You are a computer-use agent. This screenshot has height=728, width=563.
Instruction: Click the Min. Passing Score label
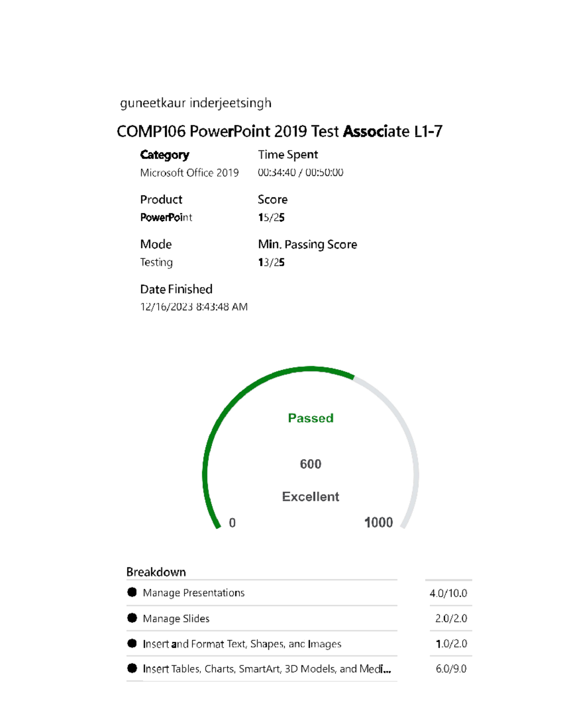[x=307, y=244]
